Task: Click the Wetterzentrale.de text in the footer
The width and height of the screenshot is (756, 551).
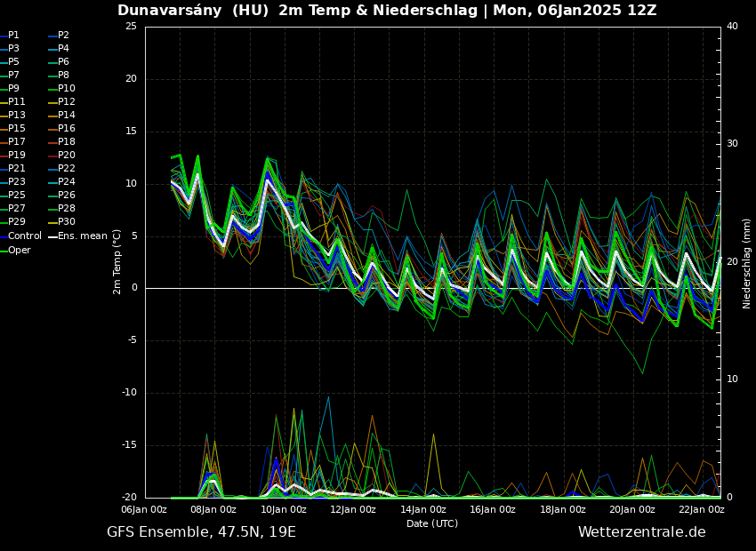Action: pyautogui.click(x=641, y=532)
